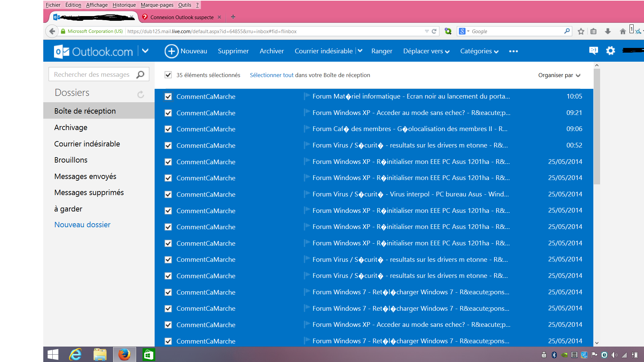This screenshot has height=362, width=644.
Task: Open the Fichier menu
Action: (x=53, y=5)
